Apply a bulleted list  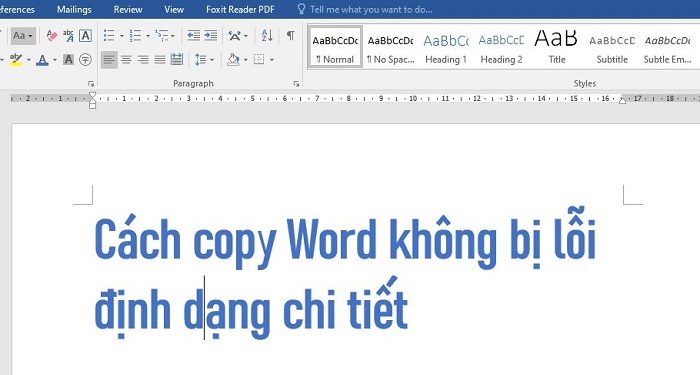point(109,36)
